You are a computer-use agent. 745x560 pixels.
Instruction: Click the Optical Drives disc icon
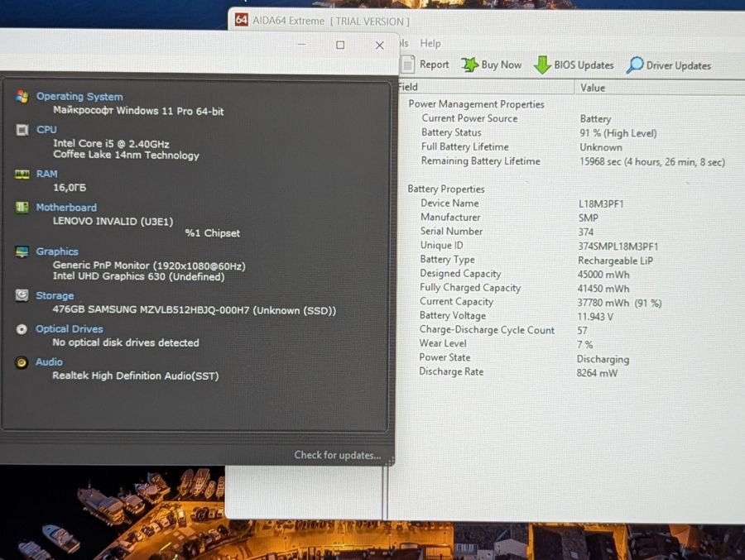(x=22, y=328)
